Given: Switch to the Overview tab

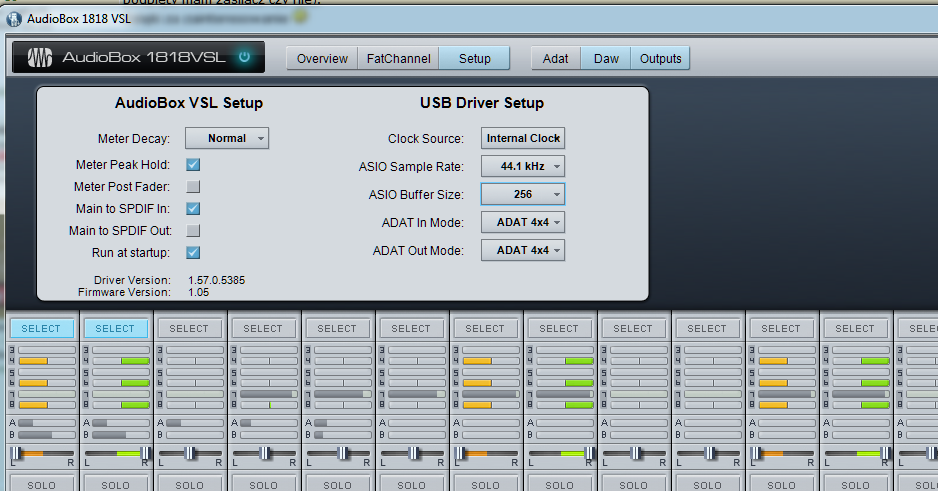Looking at the screenshot, I should [322, 59].
